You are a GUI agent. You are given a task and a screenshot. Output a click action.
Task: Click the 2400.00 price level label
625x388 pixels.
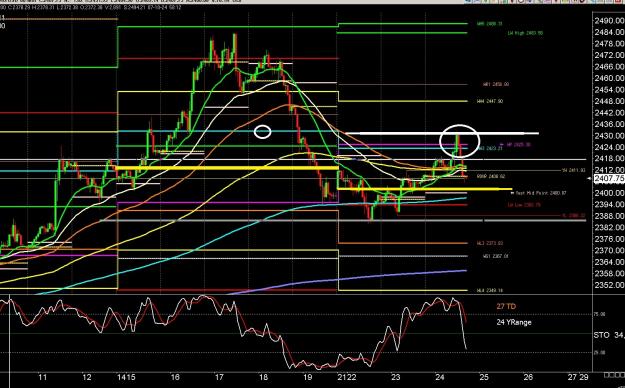click(x=609, y=193)
